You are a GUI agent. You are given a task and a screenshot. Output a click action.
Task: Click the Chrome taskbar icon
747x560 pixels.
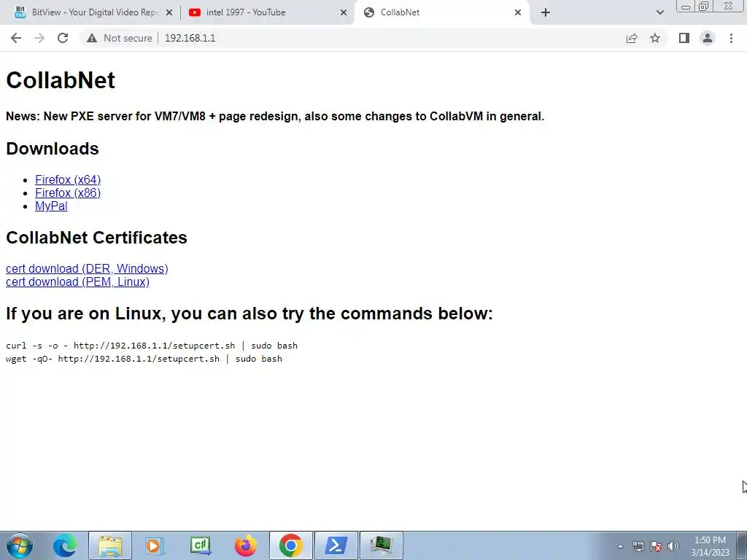pos(291,545)
